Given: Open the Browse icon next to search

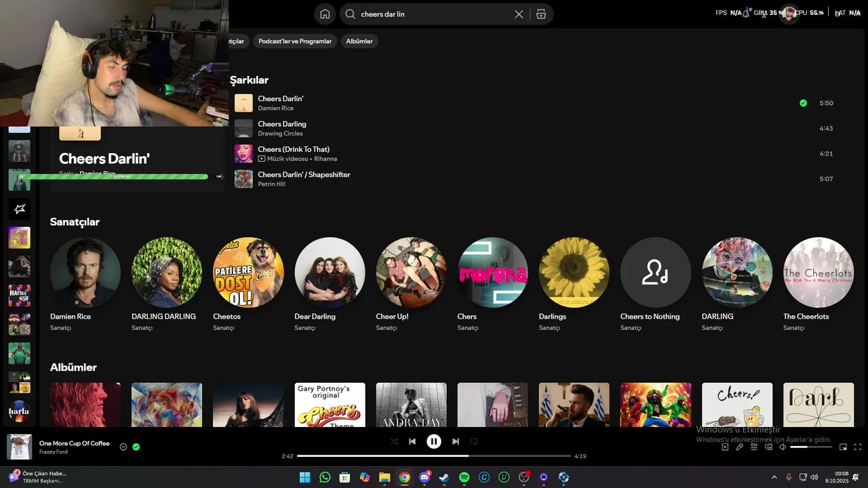Looking at the screenshot, I should [x=540, y=14].
